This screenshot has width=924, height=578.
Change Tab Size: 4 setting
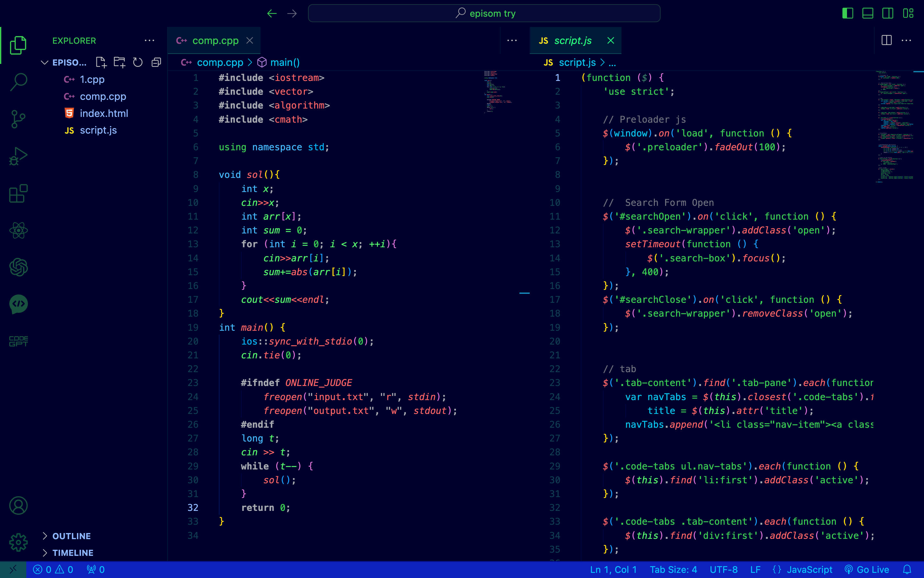point(673,570)
